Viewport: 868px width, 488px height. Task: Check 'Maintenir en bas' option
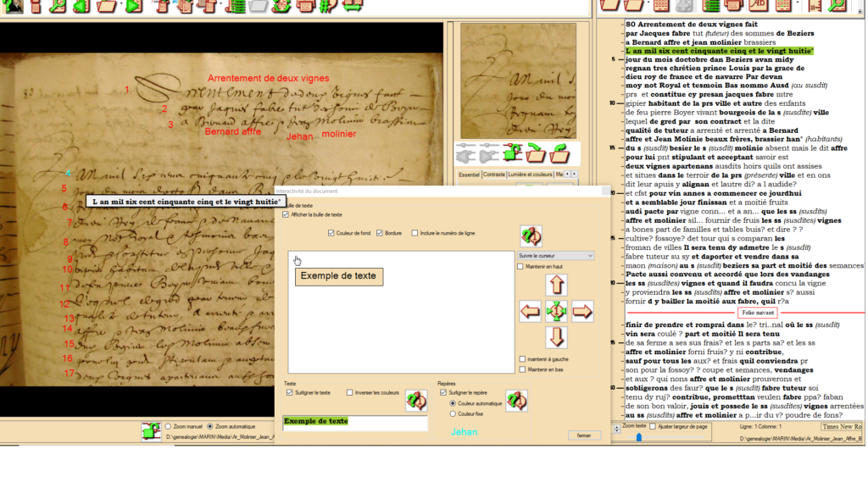click(x=522, y=369)
